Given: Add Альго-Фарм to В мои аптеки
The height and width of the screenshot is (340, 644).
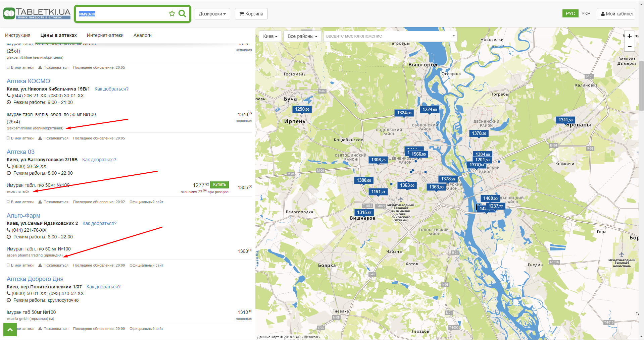Looking at the screenshot, I should pyautogui.click(x=20, y=265).
